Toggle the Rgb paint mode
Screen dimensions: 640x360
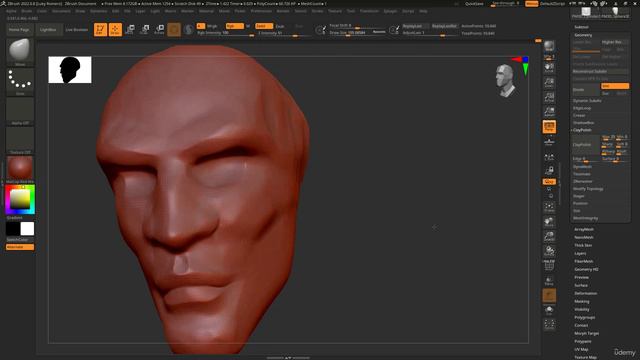234,26
